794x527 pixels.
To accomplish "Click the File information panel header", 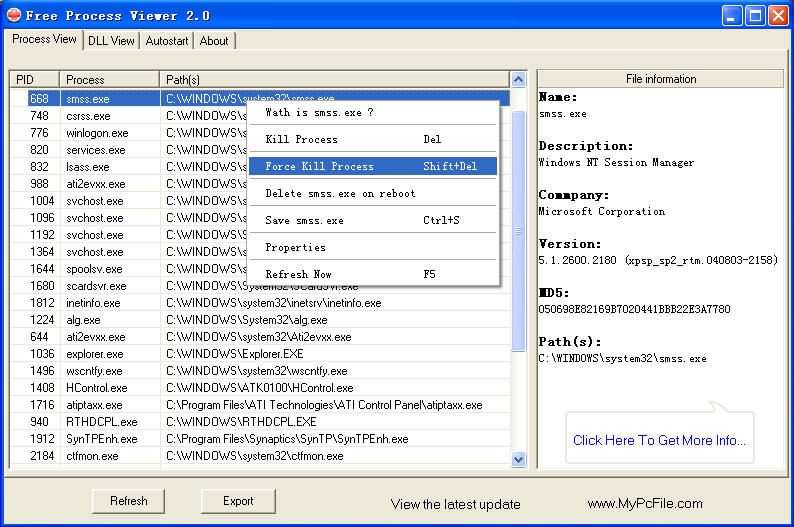I will pyautogui.click(x=660, y=79).
